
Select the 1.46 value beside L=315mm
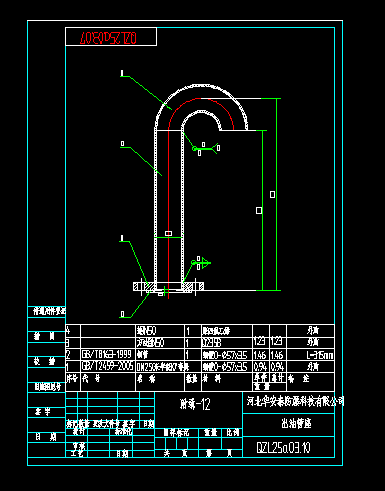(277, 355)
